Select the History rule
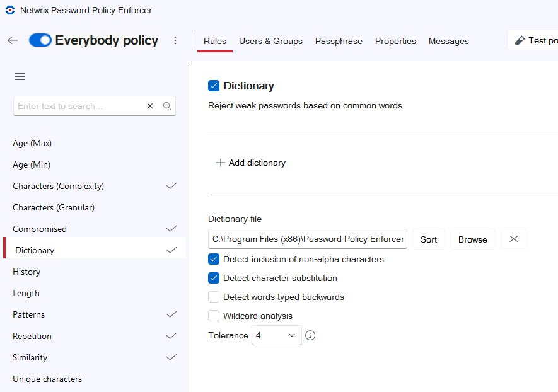Screen dimensions: 558x392 95,272
